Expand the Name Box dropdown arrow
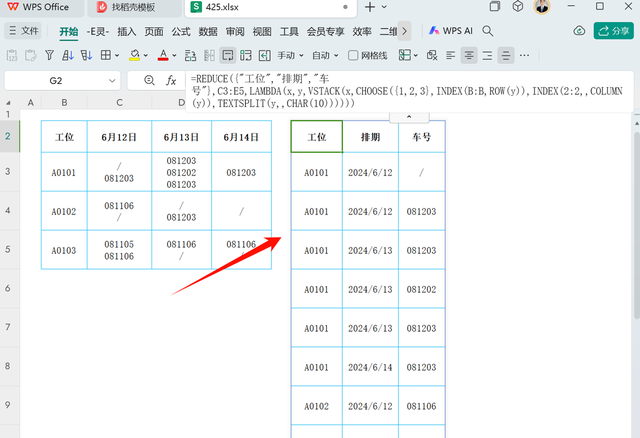 112,81
